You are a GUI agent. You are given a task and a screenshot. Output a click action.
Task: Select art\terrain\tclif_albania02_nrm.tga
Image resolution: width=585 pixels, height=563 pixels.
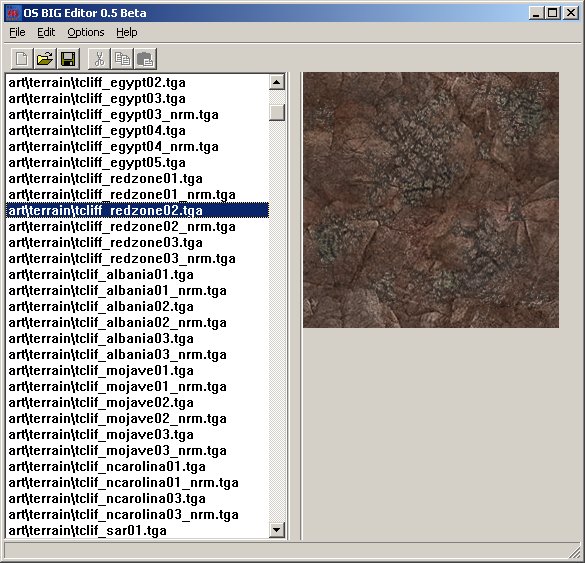137,323
